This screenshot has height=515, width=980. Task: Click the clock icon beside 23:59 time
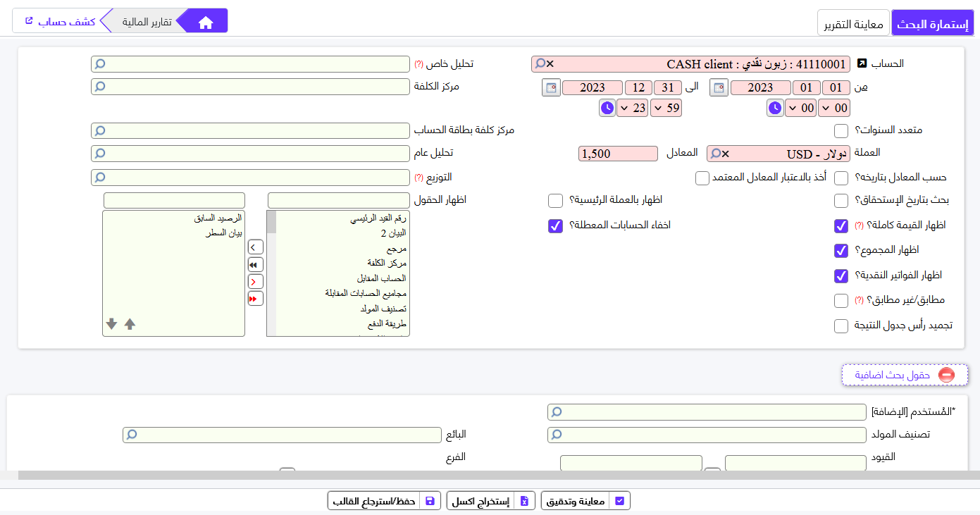pyautogui.click(x=607, y=108)
